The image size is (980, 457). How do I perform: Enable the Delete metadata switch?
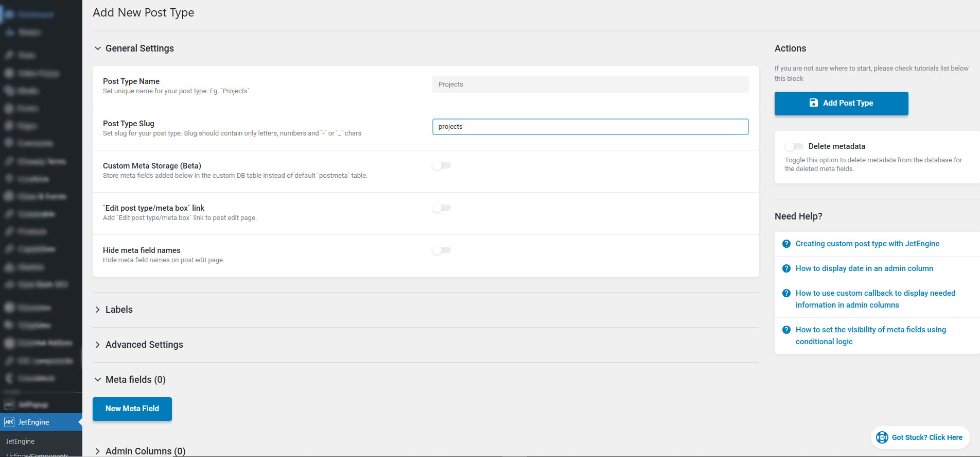pyautogui.click(x=794, y=146)
